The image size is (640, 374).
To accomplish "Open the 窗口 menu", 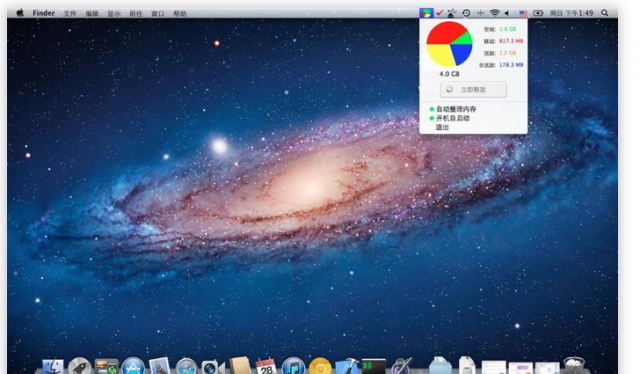I will [158, 13].
